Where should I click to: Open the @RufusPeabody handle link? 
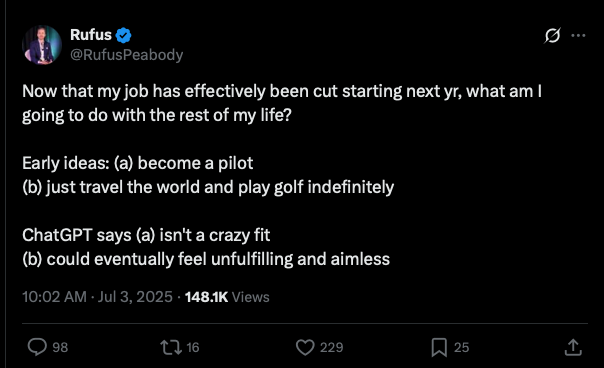[x=126, y=55]
